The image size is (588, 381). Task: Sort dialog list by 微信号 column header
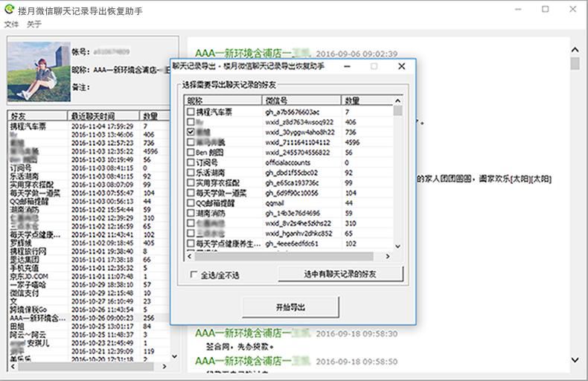click(x=301, y=100)
